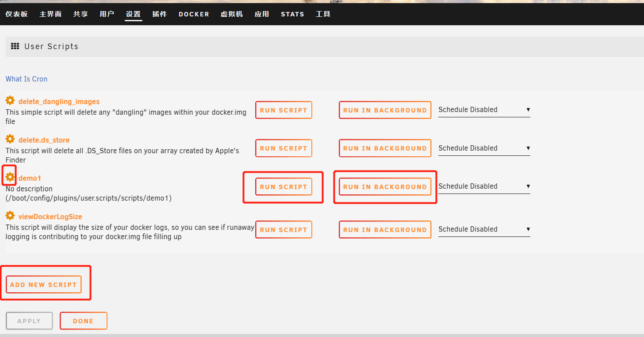Switch to the Docker tab
Image resolution: width=644 pixels, height=337 pixels.
point(194,14)
